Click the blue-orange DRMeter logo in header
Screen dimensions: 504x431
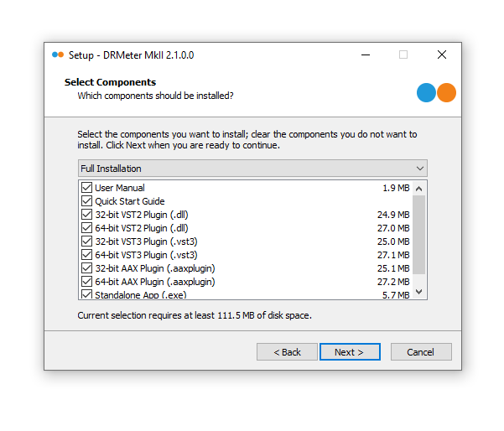tap(436, 92)
